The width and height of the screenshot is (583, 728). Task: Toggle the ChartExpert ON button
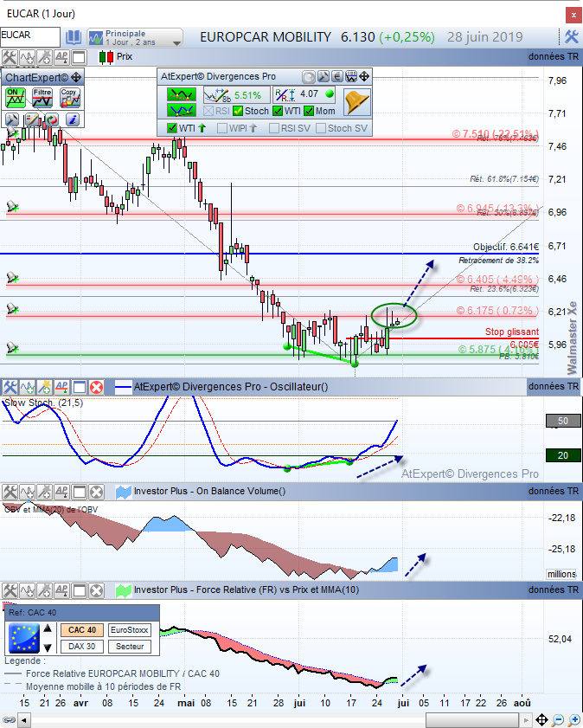point(16,98)
